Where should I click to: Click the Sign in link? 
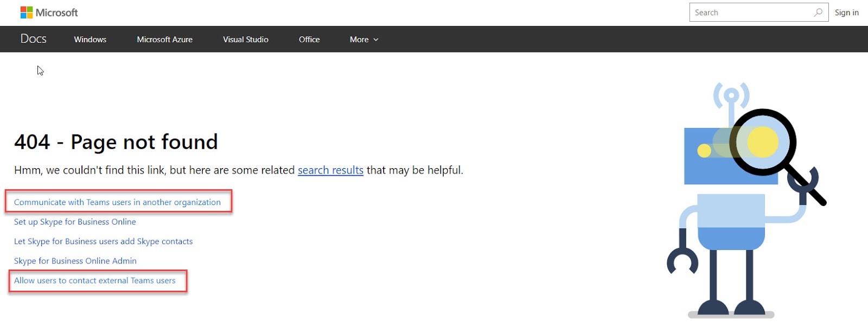(x=846, y=12)
